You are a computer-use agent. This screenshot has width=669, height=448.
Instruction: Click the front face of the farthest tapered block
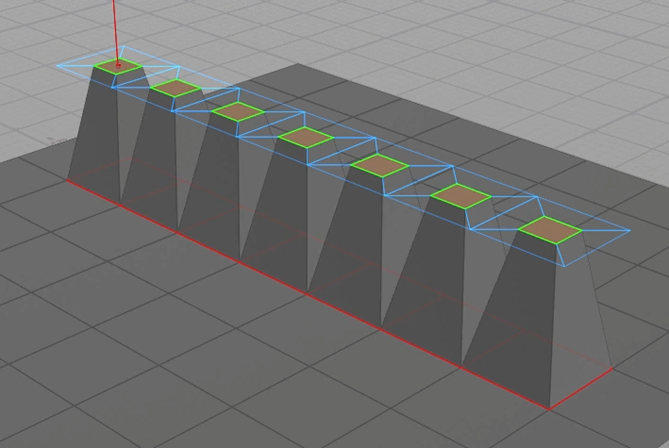(x=94, y=132)
